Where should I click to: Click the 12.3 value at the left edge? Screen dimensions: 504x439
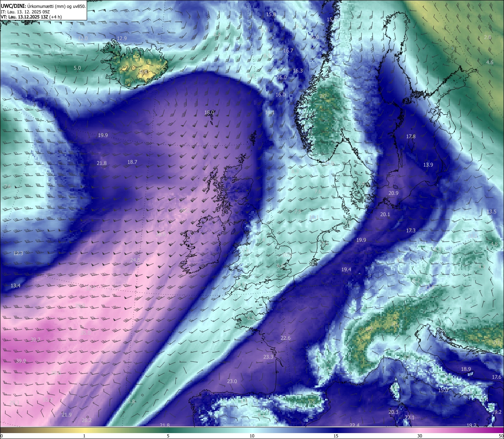(18, 253)
